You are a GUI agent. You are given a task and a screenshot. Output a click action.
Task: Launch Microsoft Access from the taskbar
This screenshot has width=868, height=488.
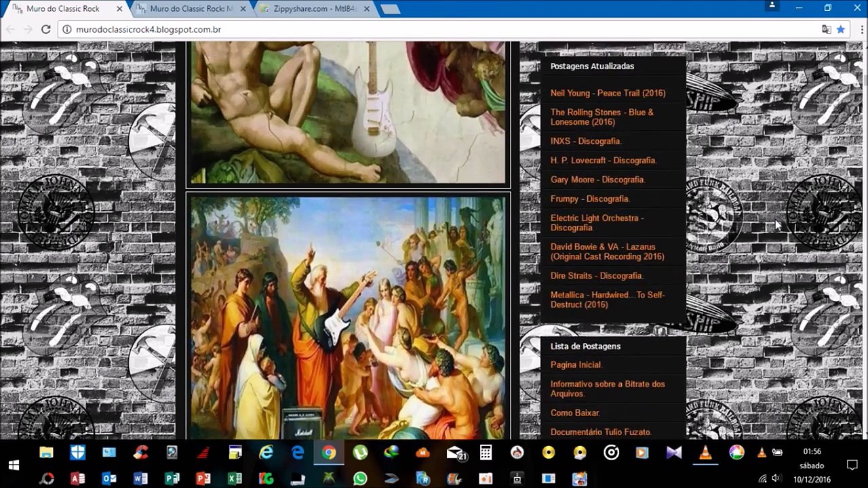coord(78,479)
